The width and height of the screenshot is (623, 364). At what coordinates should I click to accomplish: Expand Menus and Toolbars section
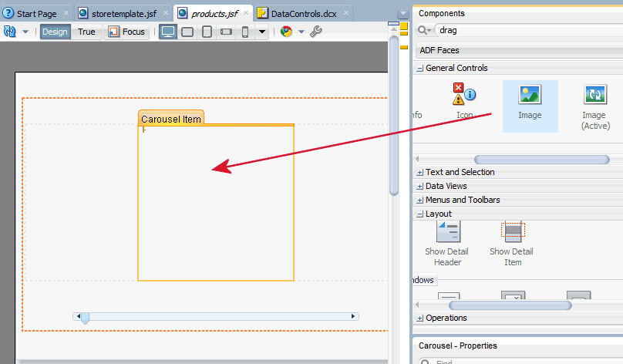pos(419,201)
